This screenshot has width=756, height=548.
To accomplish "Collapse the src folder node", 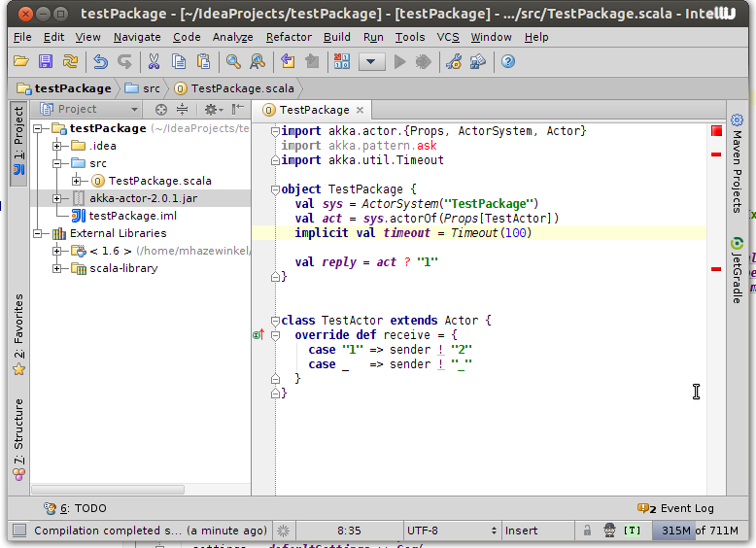I will [x=57, y=163].
